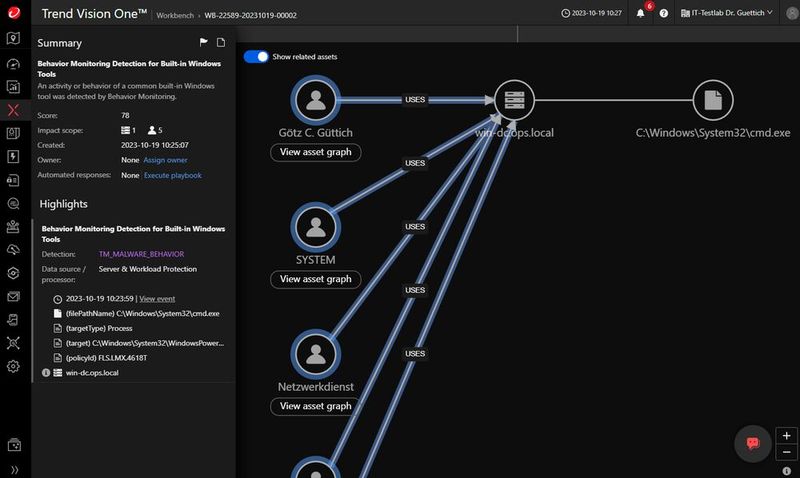Open the cloud security sidebar icon
Screen dimensions: 800x478
13,249
